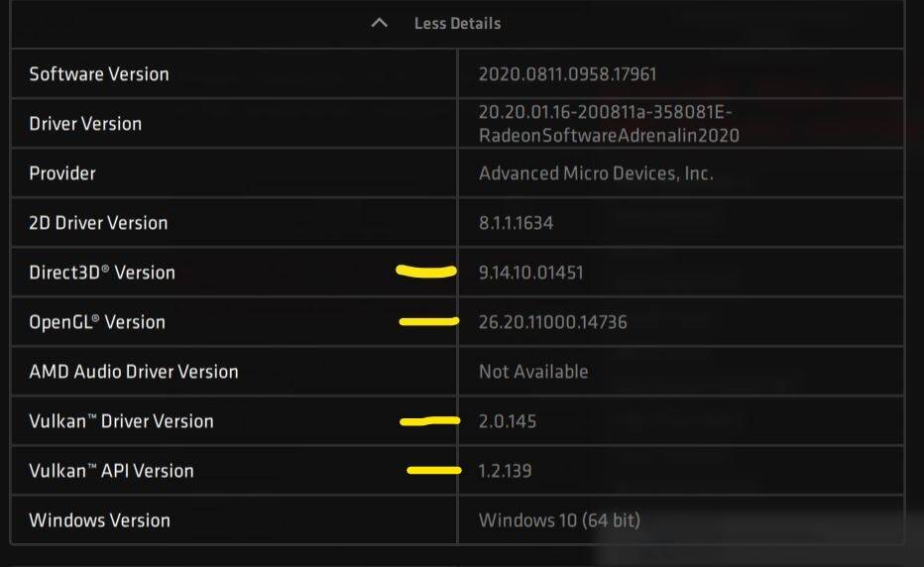Collapse details using the up chevron icon

click(x=380, y=23)
